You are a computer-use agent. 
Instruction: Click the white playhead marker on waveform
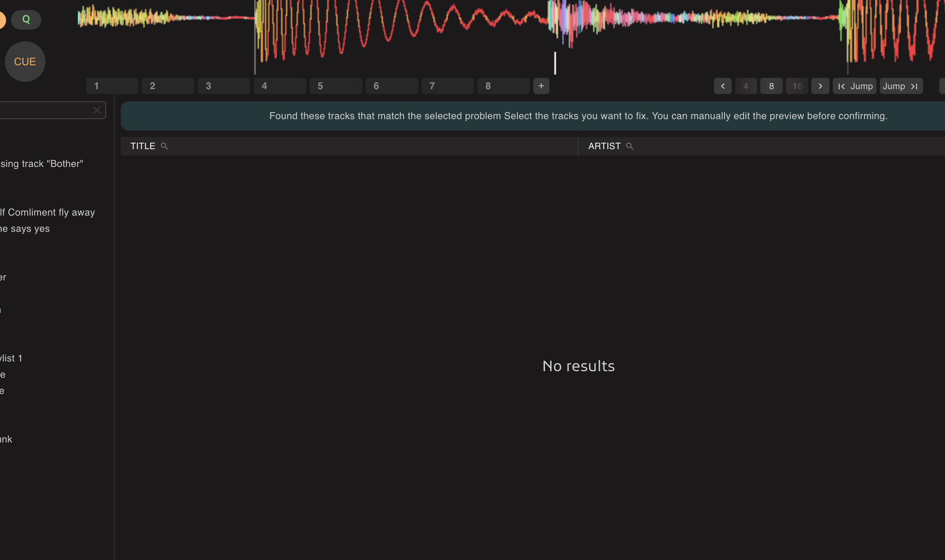pos(555,63)
